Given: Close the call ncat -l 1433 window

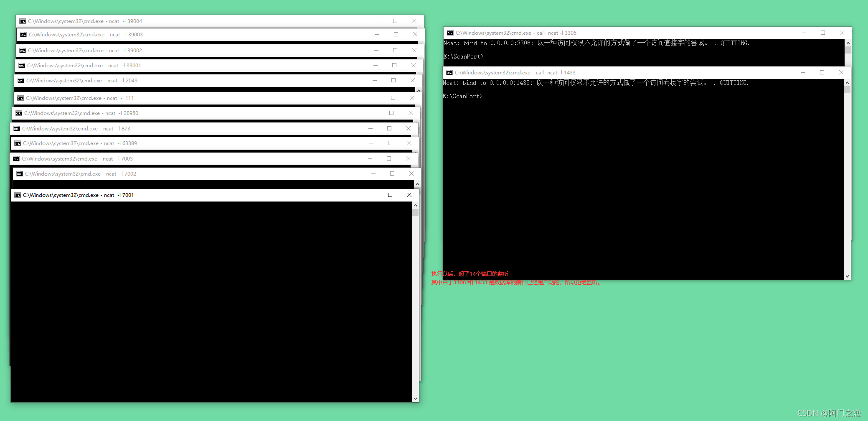Looking at the screenshot, I should [x=841, y=72].
